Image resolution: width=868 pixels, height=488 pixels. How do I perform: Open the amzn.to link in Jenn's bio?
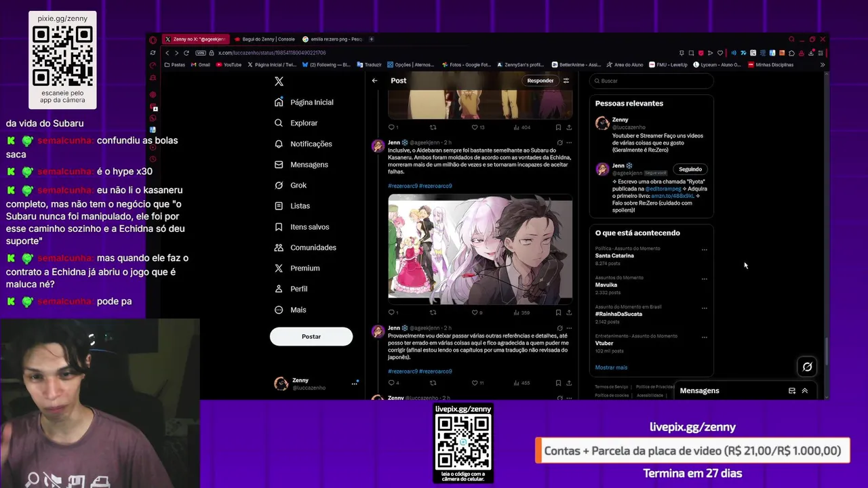pos(673,196)
